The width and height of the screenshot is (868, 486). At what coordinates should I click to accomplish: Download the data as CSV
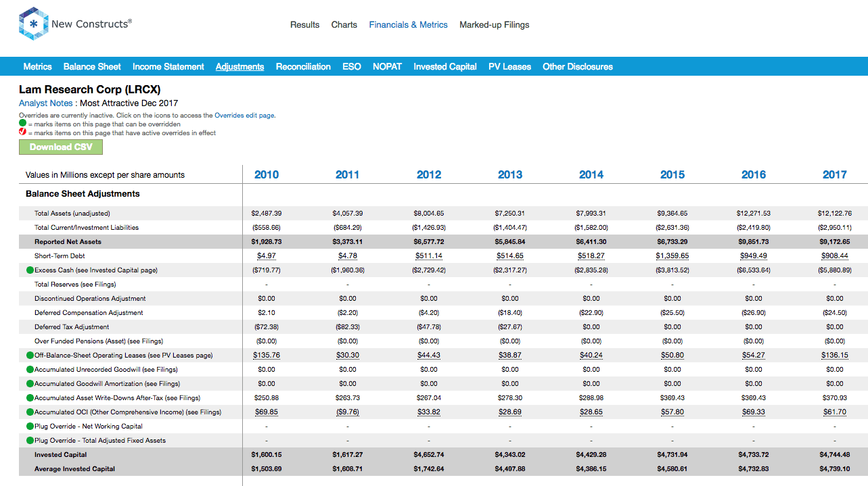tap(61, 147)
